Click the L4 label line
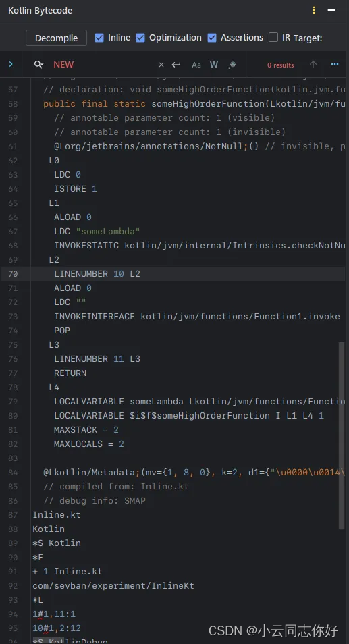 (x=54, y=387)
